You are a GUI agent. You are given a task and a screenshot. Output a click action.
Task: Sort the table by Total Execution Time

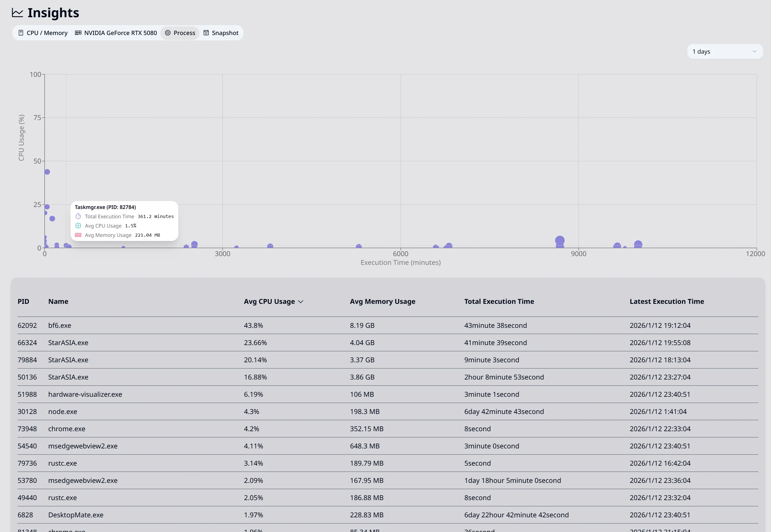point(499,301)
